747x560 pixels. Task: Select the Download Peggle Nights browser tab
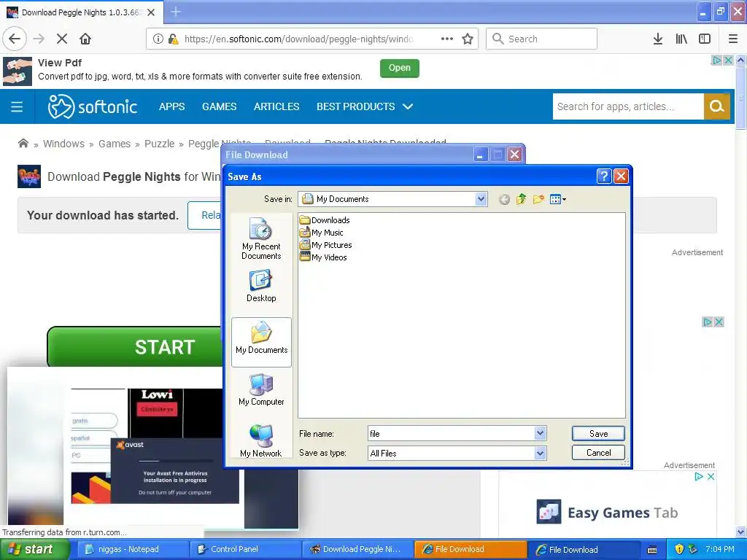[81, 12]
